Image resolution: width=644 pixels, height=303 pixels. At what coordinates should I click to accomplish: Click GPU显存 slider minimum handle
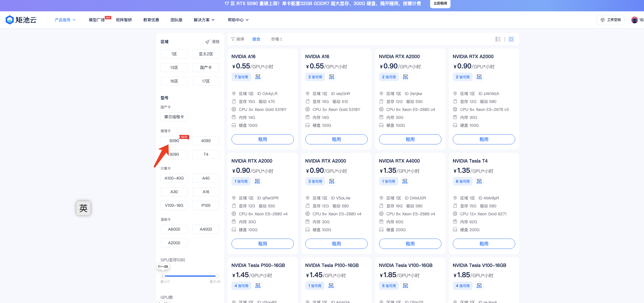(163, 276)
